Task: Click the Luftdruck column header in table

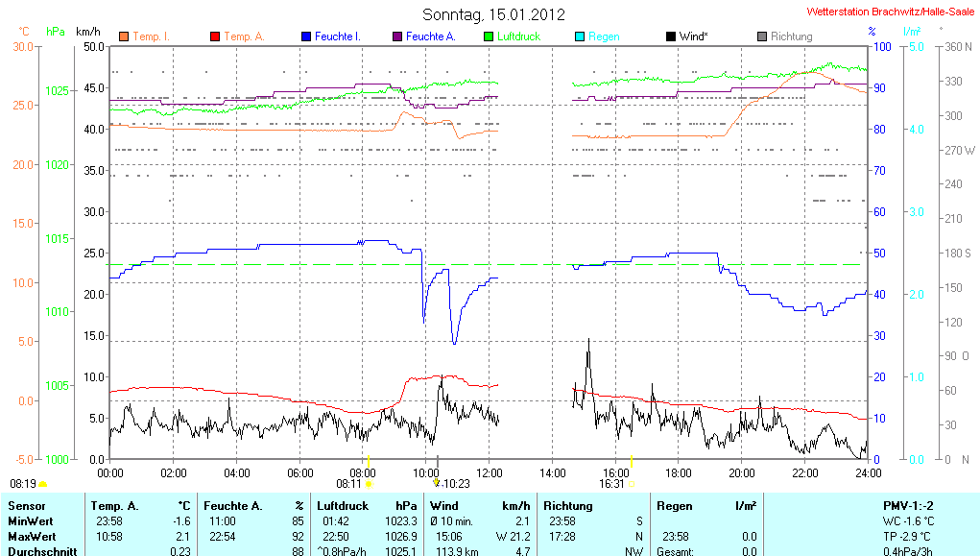Action: [x=342, y=505]
